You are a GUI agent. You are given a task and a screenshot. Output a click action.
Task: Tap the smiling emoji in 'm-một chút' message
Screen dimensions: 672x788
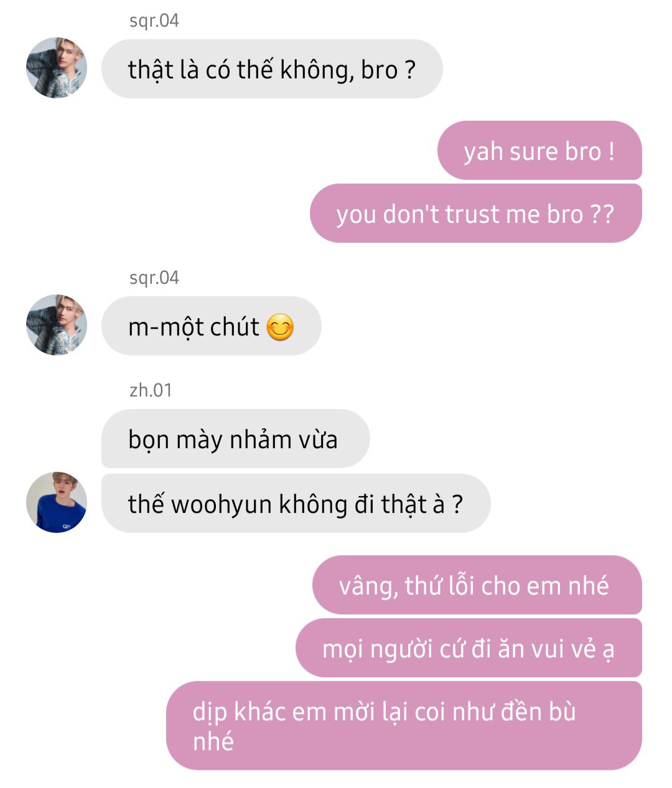coord(280,327)
